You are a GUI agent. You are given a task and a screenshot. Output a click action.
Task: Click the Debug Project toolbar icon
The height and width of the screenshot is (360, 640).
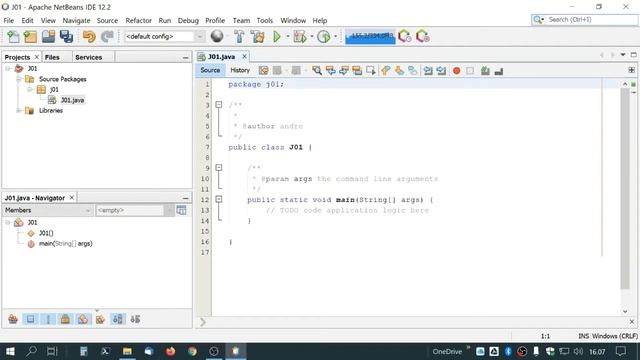[300, 37]
